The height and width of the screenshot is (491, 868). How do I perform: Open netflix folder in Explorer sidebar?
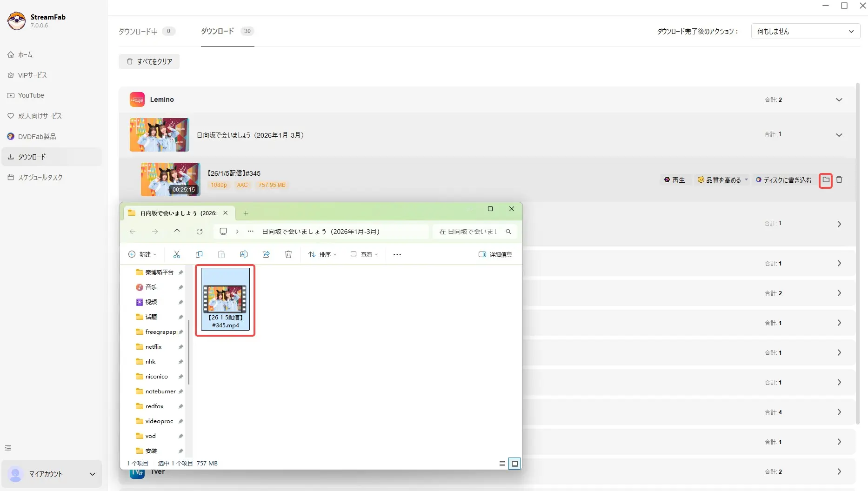153,346
